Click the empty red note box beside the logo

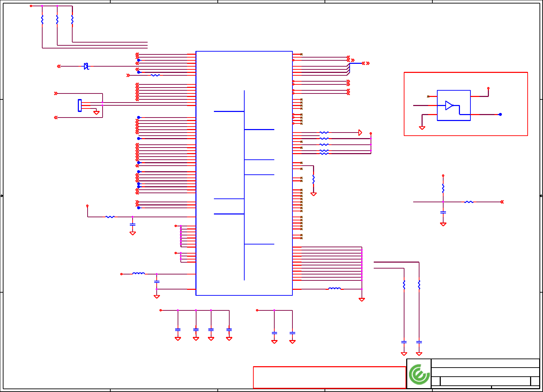(329, 377)
